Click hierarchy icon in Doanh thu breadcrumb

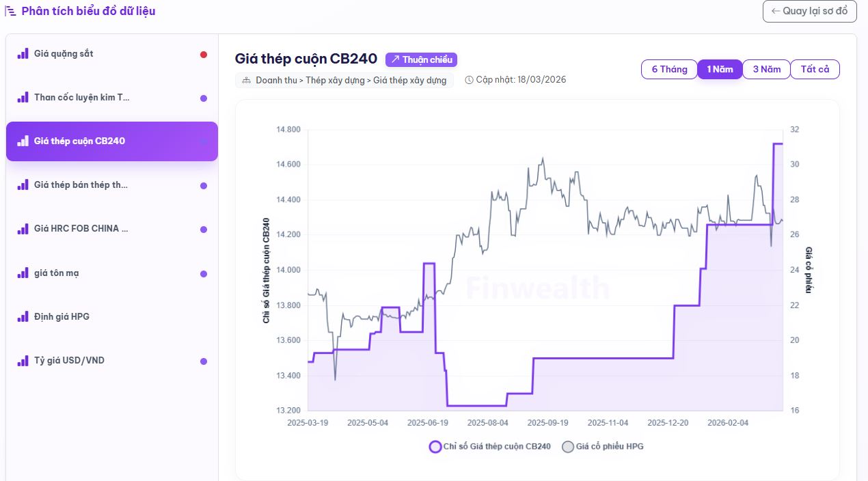pyautogui.click(x=247, y=81)
